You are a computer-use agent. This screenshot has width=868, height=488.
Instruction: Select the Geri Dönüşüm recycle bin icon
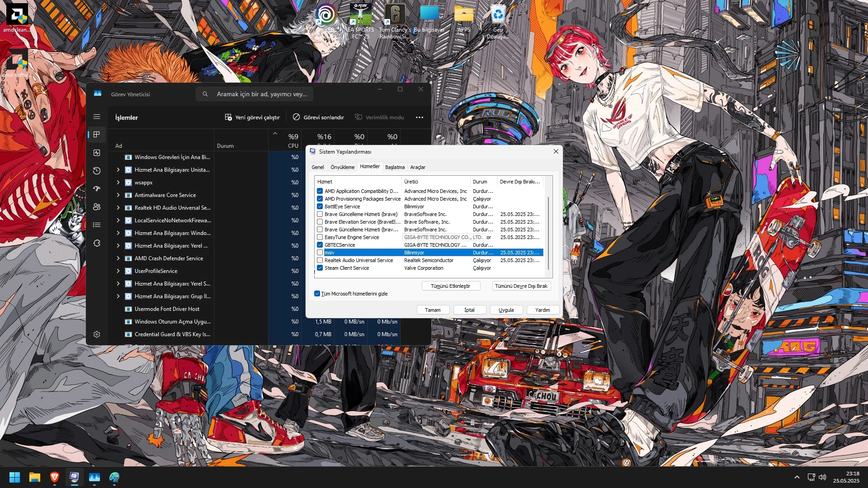pos(498,22)
